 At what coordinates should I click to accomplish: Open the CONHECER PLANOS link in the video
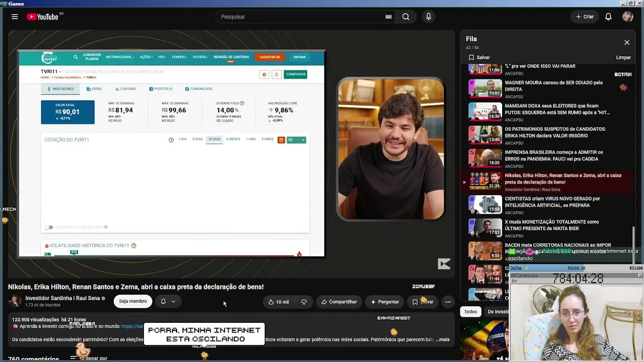tap(92, 57)
